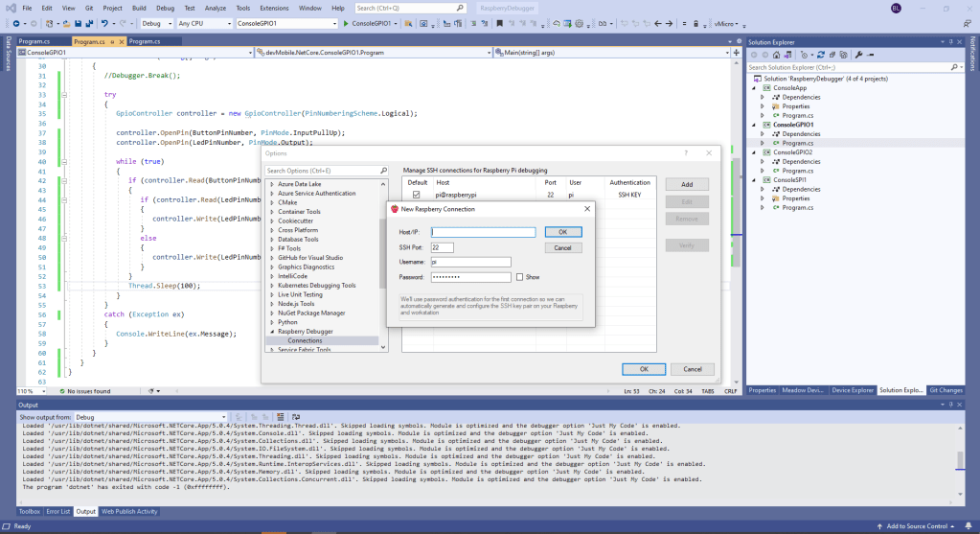Image resolution: width=980 pixels, height=534 pixels.
Task: Click Cancel in New Raspberry Connection dialog
Action: [562, 247]
